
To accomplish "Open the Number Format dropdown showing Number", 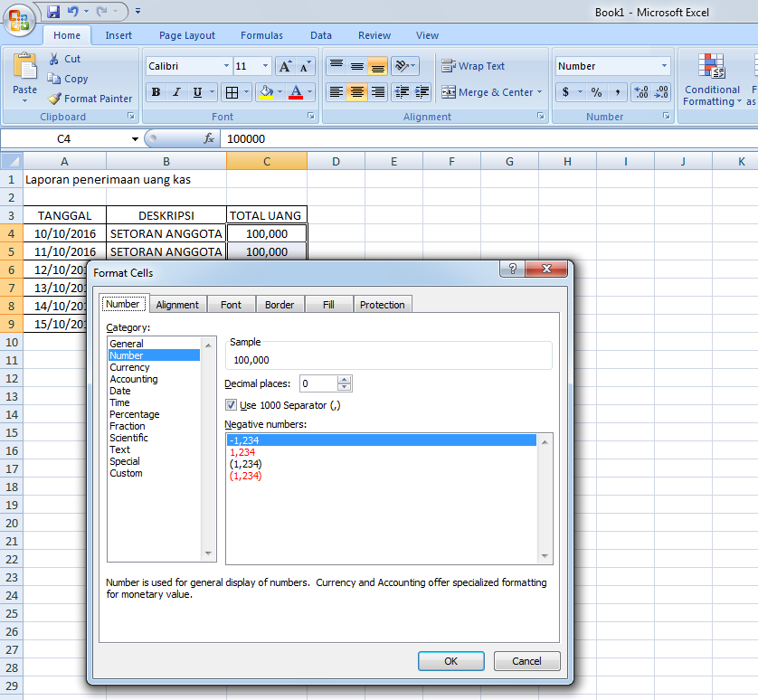I will [x=663, y=65].
